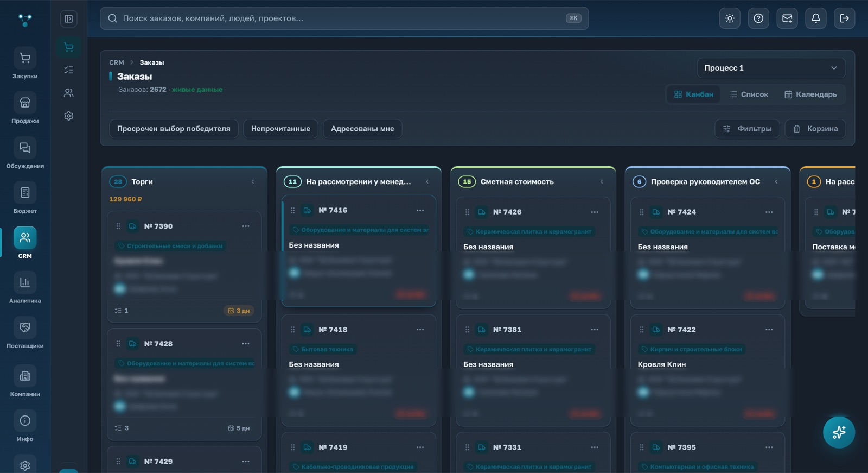This screenshot has height=473, width=868.
Task: Open settings gear in secondary sidebar
Action: click(x=69, y=116)
